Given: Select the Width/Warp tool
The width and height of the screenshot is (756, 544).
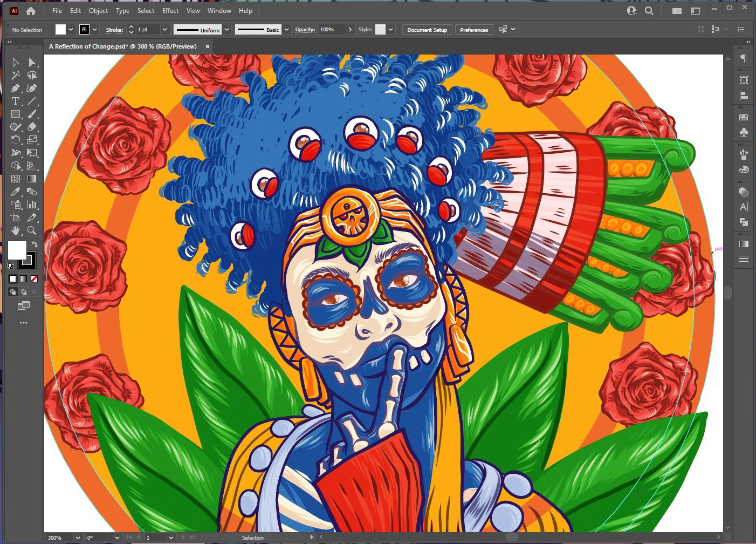Looking at the screenshot, I should tap(16, 153).
